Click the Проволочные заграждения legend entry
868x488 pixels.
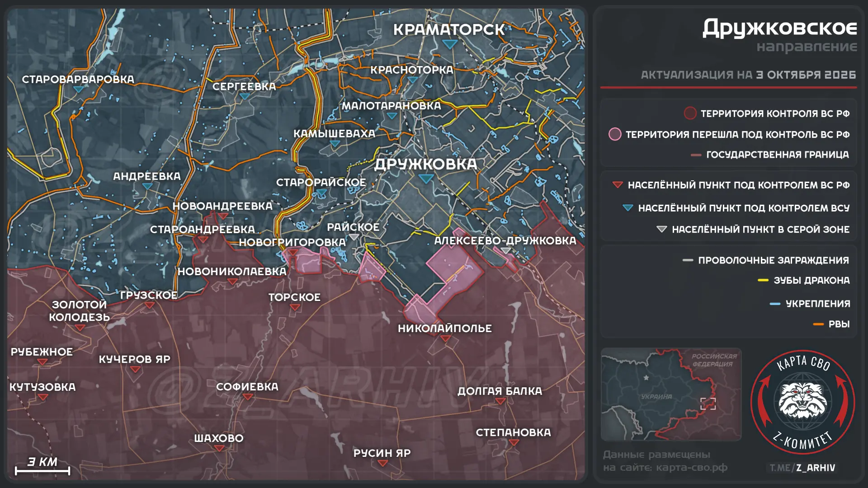(766, 260)
